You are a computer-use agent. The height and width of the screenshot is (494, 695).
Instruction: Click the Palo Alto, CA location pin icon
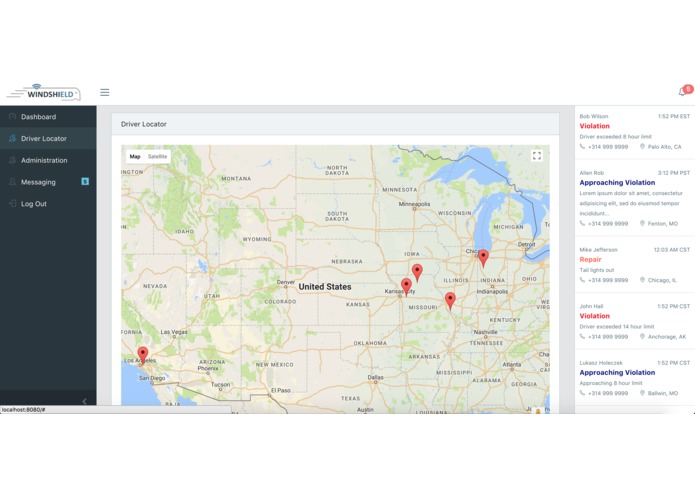[642, 146]
